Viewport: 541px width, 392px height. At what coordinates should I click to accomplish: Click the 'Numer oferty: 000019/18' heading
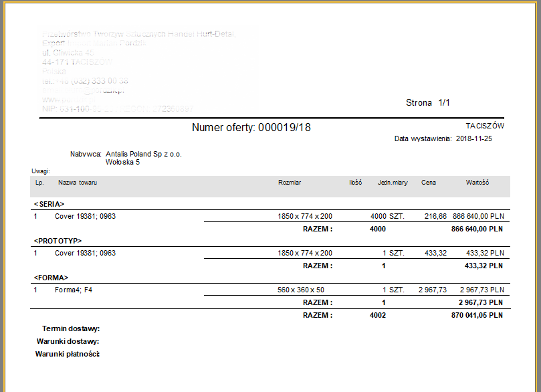click(251, 127)
